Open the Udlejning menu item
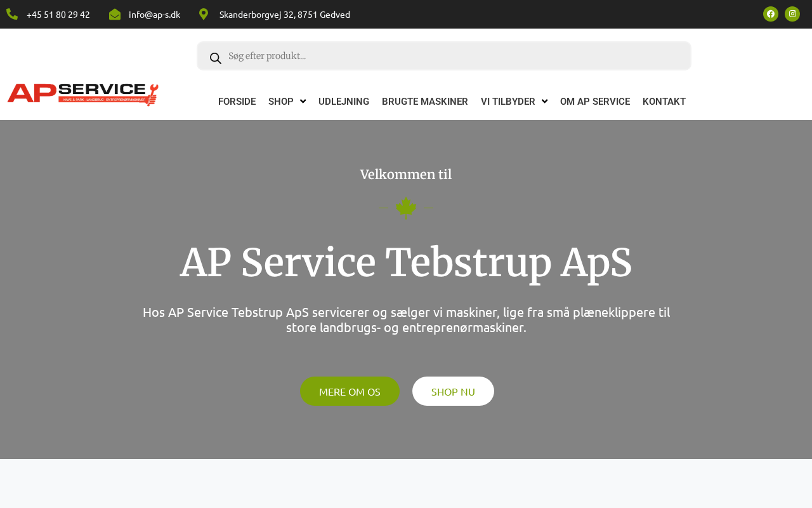 tap(344, 102)
